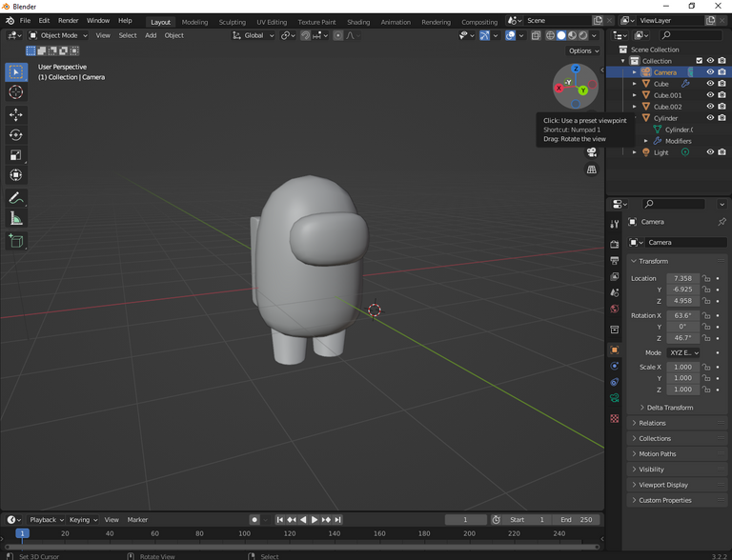Open the Object Constraints properties tab
The height and width of the screenshot is (560, 732).
(x=615, y=382)
